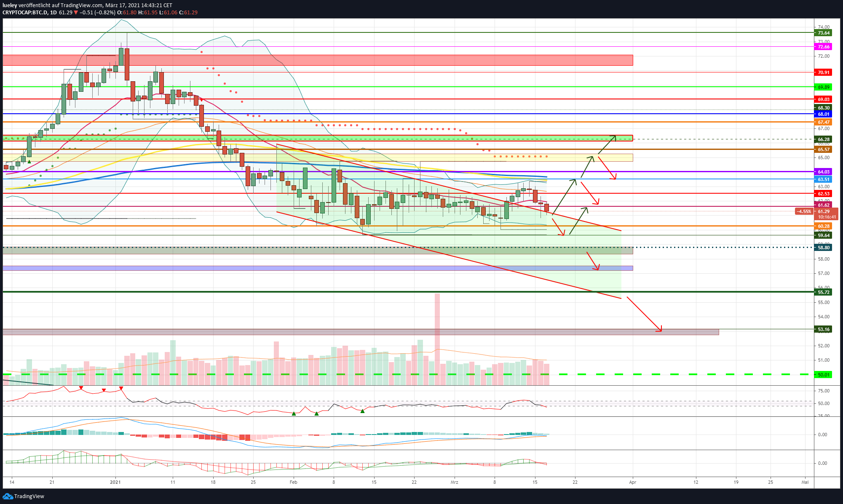843x504 pixels.
Task: Click the purple 64.03 price label
Action: (823, 172)
